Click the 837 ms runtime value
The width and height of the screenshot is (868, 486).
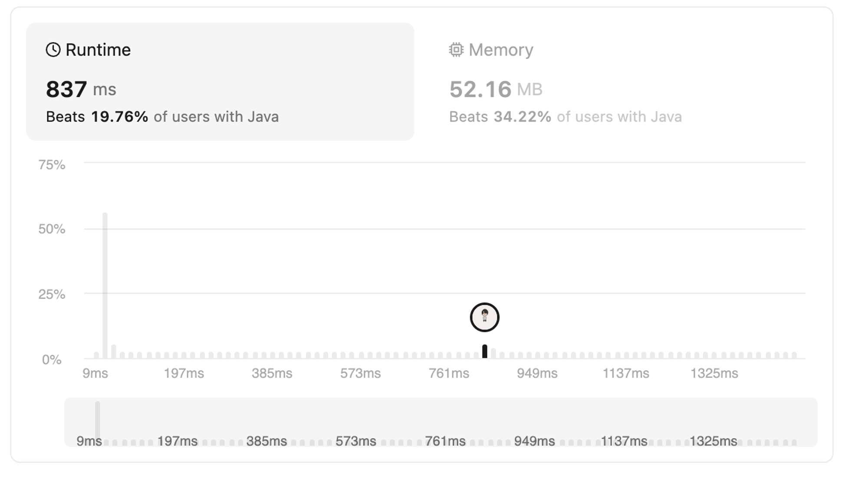click(x=81, y=89)
